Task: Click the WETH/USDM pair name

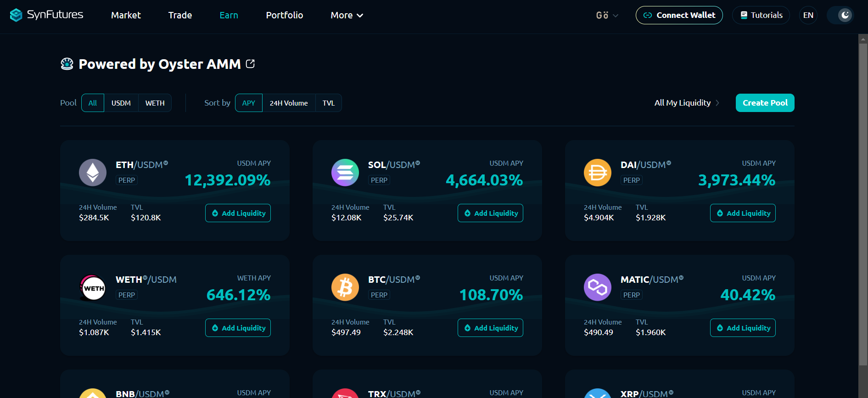Action: pyautogui.click(x=146, y=280)
